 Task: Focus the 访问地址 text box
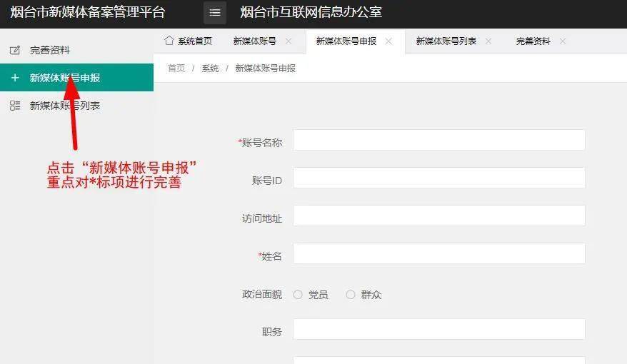[x=438, y=216]
